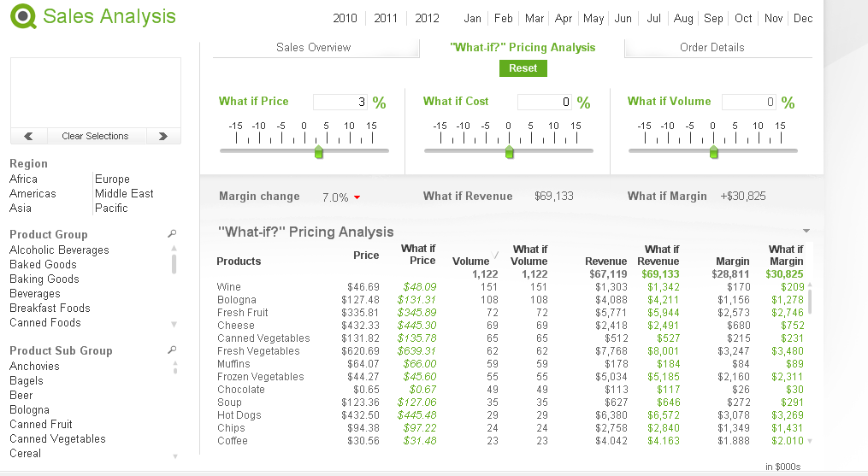Click the Clear Selections button
Screen dimensions: 868x476
pos(95,136)
